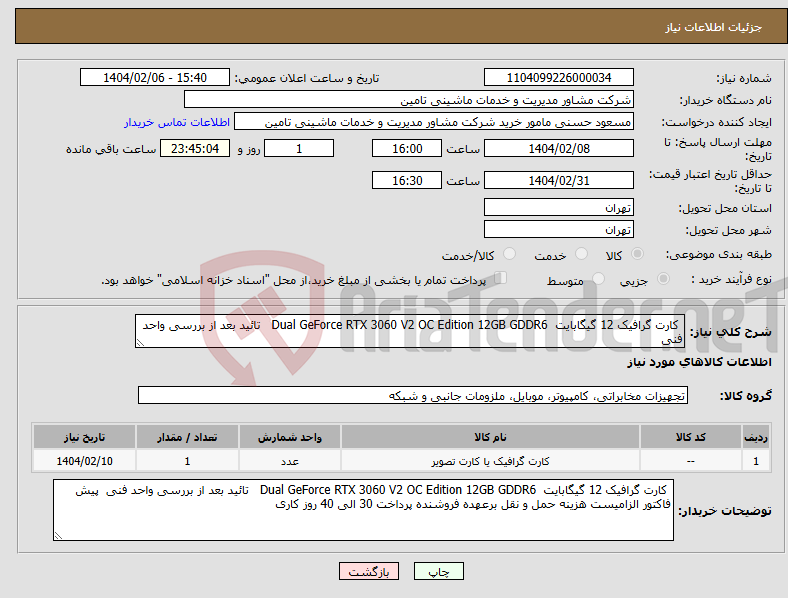
Task: Click the price validity date 1404/02/31
Action: click(558, 180)
